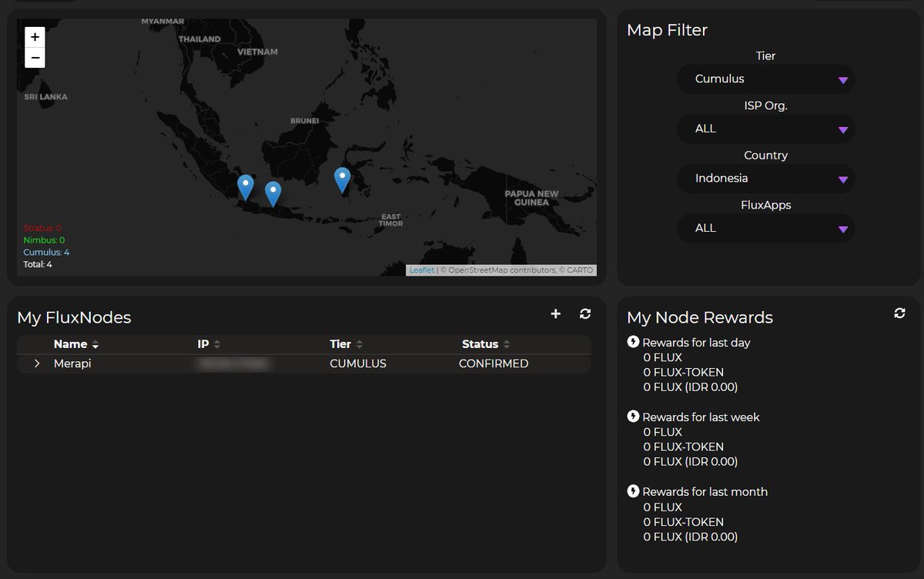
Task: Add a new FluxNode with plus icon
Action: pos(556,313)
